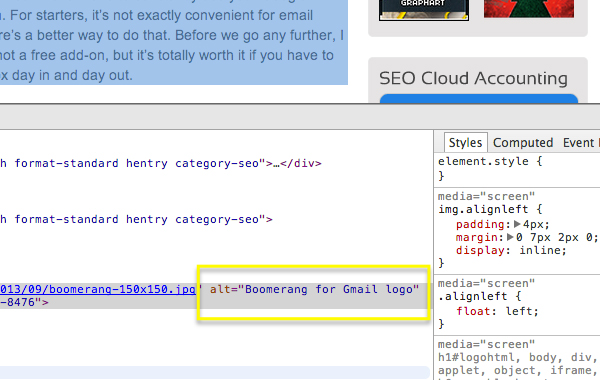Screen dimensions: 600x380
Task: Click the h1#logohtml, body, div selector
Action: [x=517, y=357]
